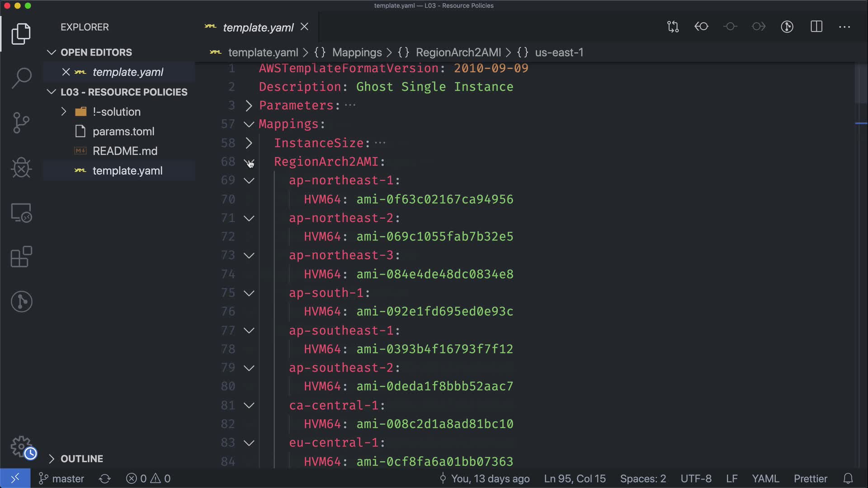This screenshot has height=488, width=868.
Task: Open the Manage gear icon
Action: click(21, 446)
